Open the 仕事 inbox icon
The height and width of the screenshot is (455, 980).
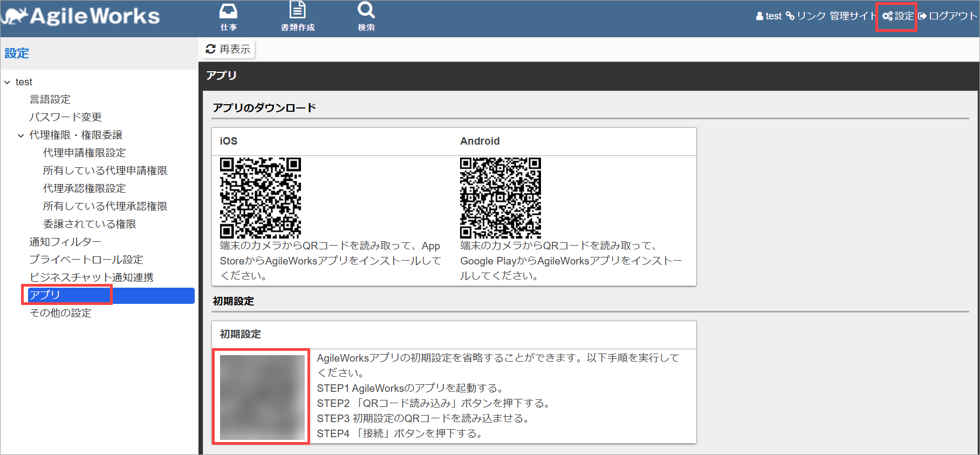coord(229,17)
